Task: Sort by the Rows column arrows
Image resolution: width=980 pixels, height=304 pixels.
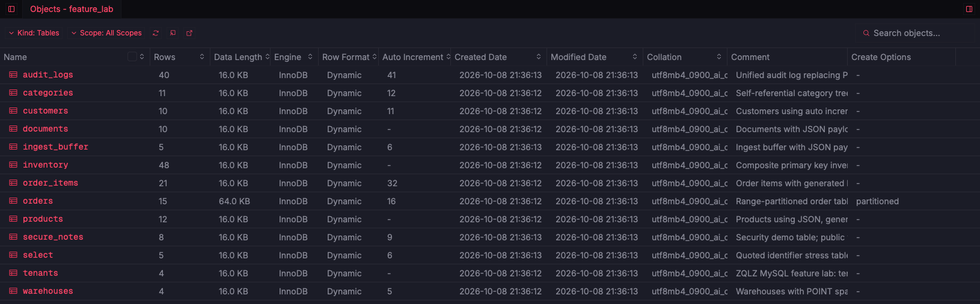Action: [202, 56]
